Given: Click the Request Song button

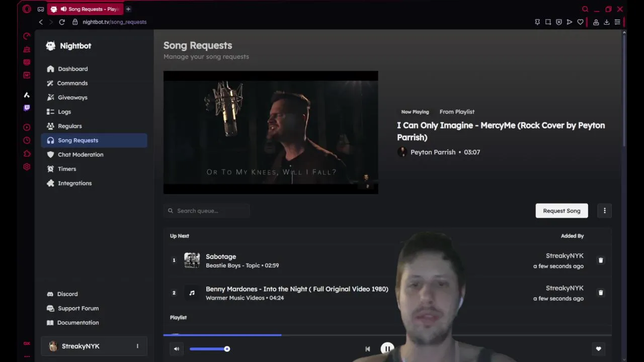Looking at the screenshot, I should pos(561,211).
